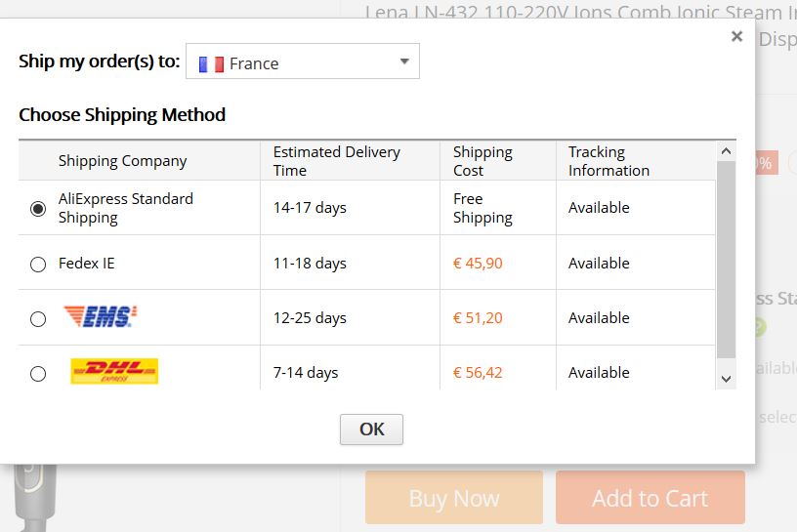This screenshot has height=532, width=797.
Task: Click the Estimated Delivery Time column header
Action: (x=336, y=161)
